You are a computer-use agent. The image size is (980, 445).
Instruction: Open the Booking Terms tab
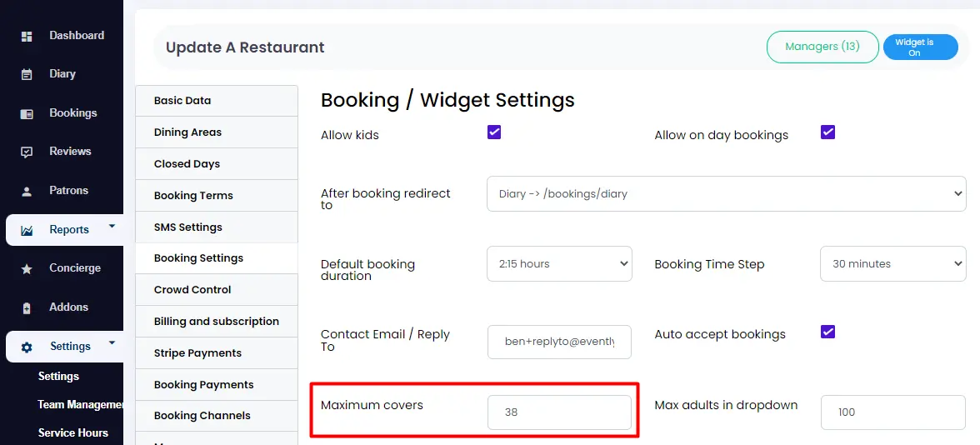pos(217,195)
